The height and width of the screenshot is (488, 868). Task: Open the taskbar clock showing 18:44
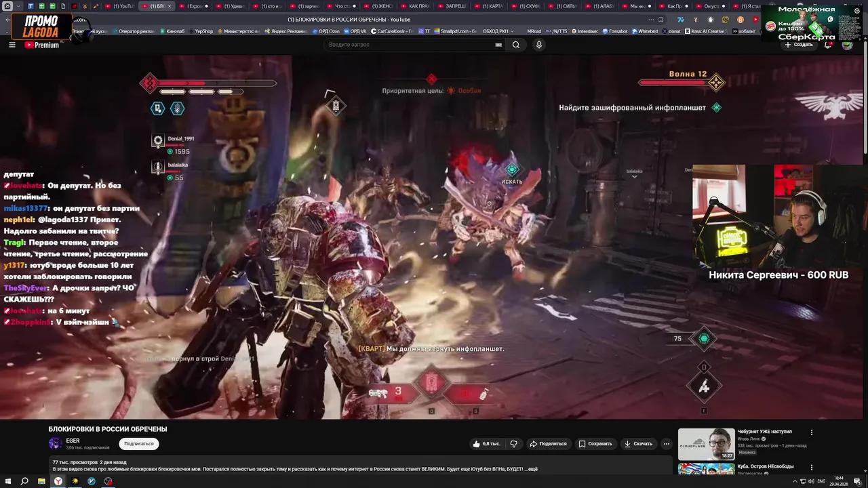click(x=839, y=481)
